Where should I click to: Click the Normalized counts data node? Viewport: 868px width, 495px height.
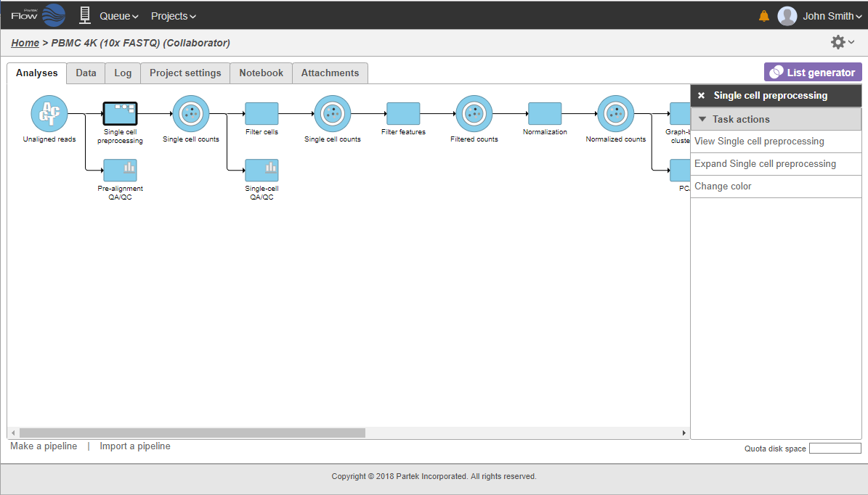point(615,114)
